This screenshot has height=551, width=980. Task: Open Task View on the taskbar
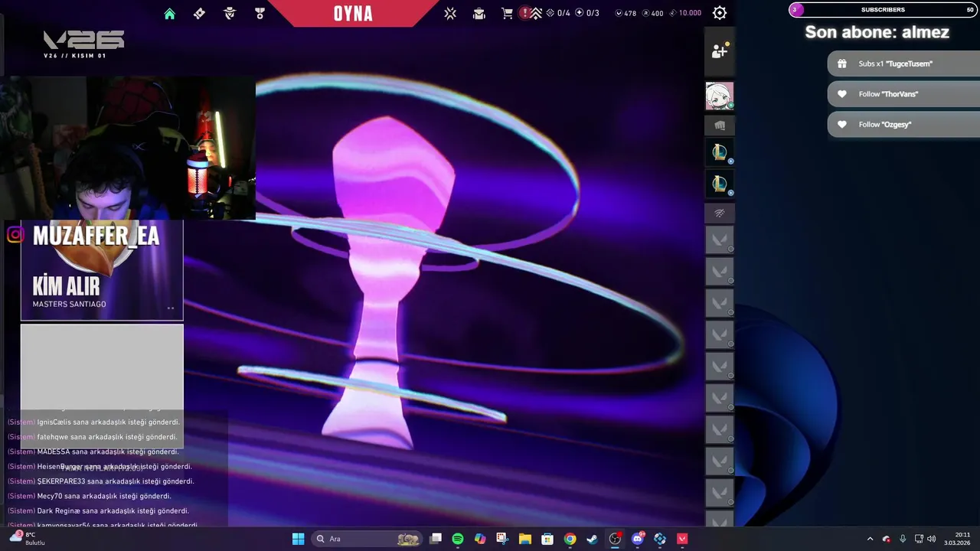pyautogui.click(x=436, y=539)
